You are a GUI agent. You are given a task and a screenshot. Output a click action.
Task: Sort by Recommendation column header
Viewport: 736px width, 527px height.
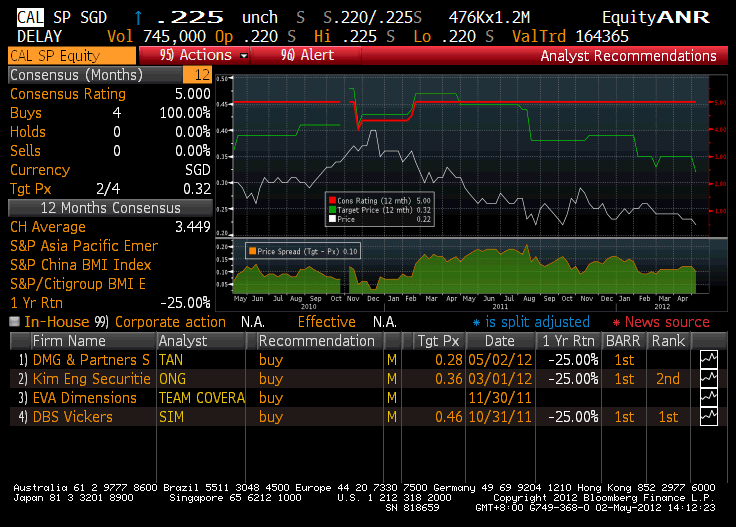pyautogui.click(x=320, y=341)
